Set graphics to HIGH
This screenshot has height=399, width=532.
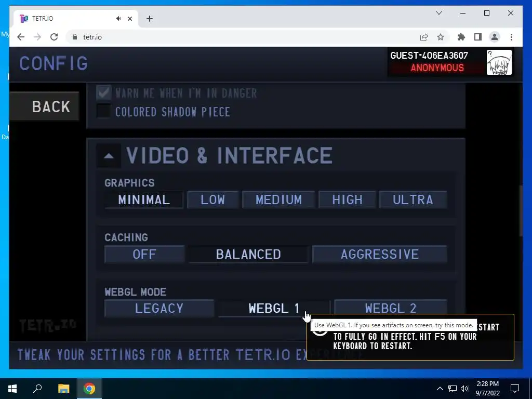pos(347,199)
